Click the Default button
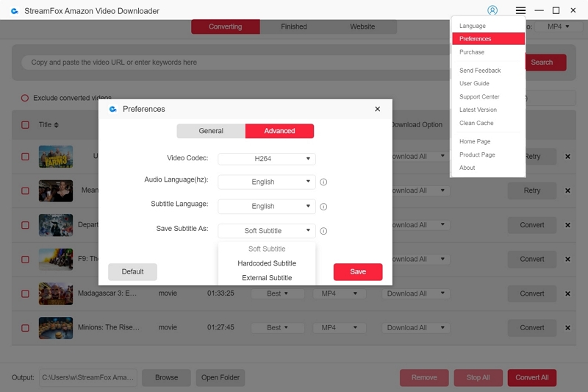This screenshot has height=392, width=588. [132, 271]
